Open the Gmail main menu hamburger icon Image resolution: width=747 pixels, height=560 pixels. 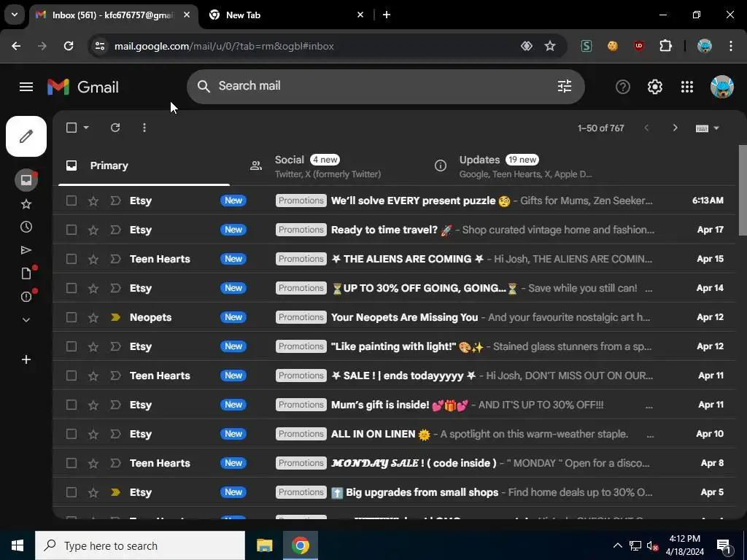(26, 87)
